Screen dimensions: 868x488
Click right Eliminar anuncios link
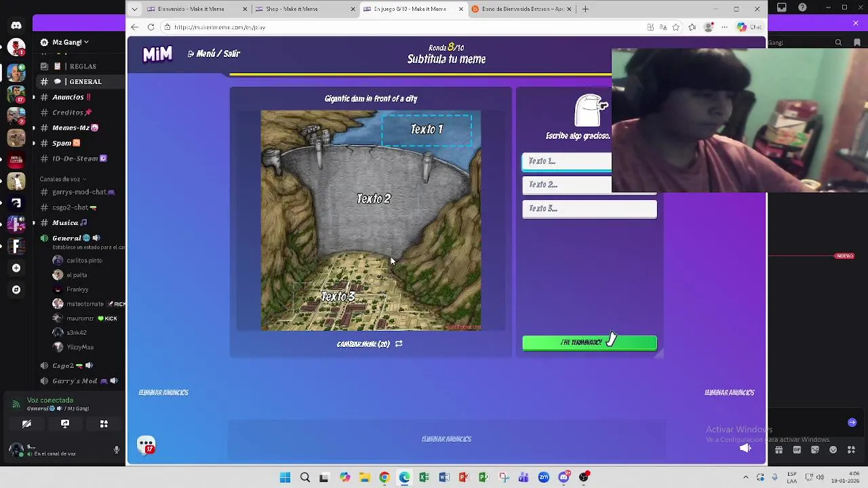coord(730,392)
